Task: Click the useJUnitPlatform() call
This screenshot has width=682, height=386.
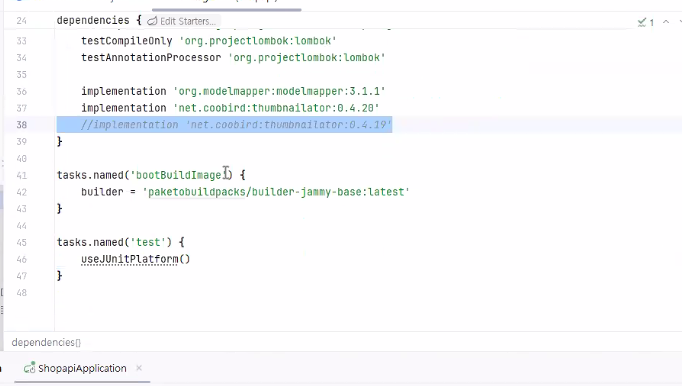Action: (x=136, y=259)
